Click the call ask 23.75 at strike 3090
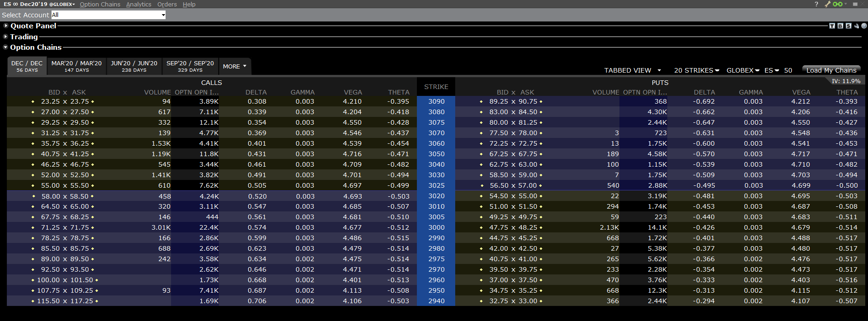 pos(79,101)
